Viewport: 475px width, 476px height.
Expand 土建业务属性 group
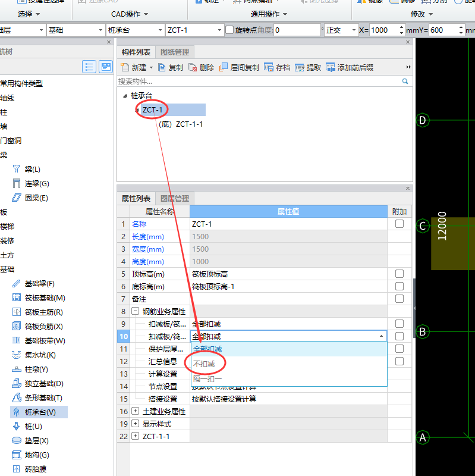coord(136,411)
